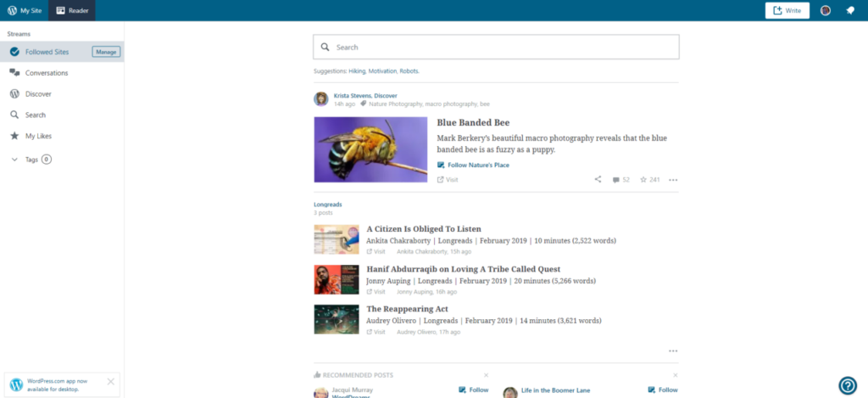Click magnifier icon in search box
Image resolution: width=868 pixels, height=398 pixels.
(x=325, y=48)
